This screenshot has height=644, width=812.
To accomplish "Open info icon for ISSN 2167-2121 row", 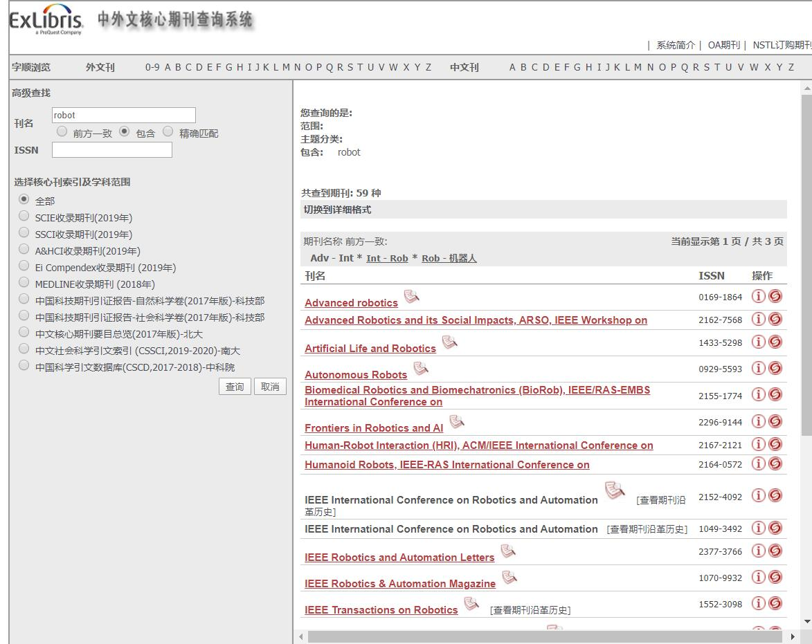I will [758, 444].
